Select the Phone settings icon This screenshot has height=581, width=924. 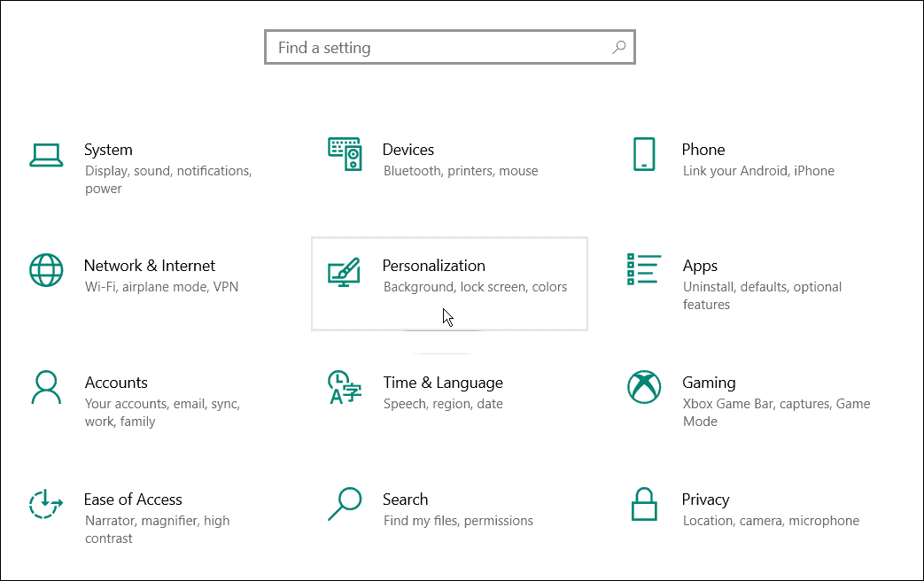[x=644, y=155]
